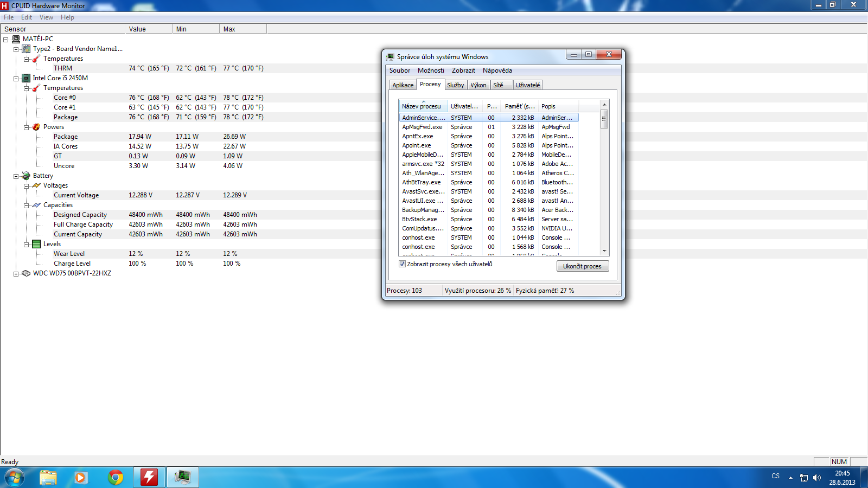Image resolution: width=868 pixels, height=488 pixels.
Task: Click the Powers flame icon
Action: pos(36,127)
